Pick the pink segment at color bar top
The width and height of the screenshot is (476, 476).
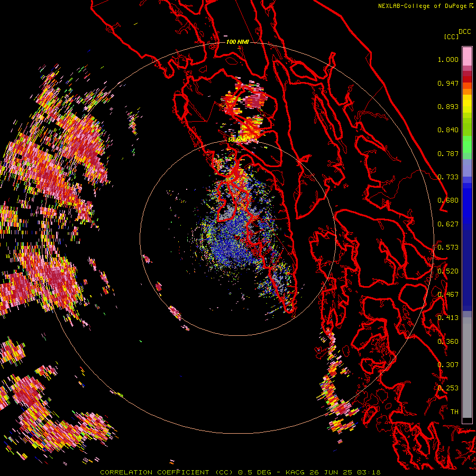(x=467, y=56)
